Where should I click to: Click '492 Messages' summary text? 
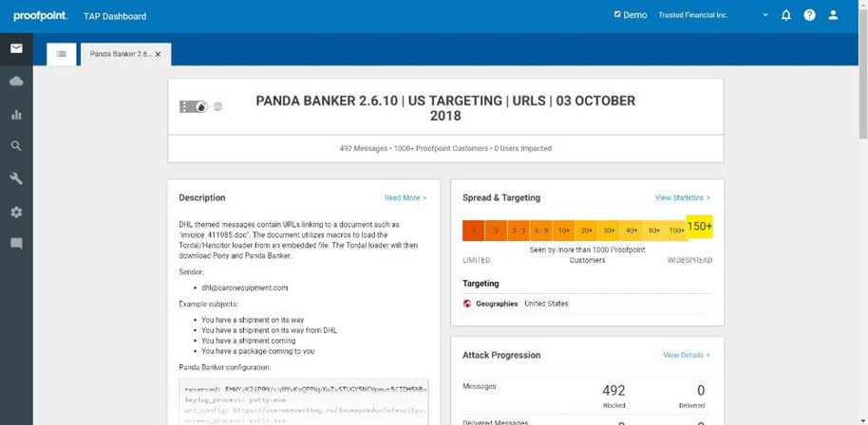pos(364,149)
